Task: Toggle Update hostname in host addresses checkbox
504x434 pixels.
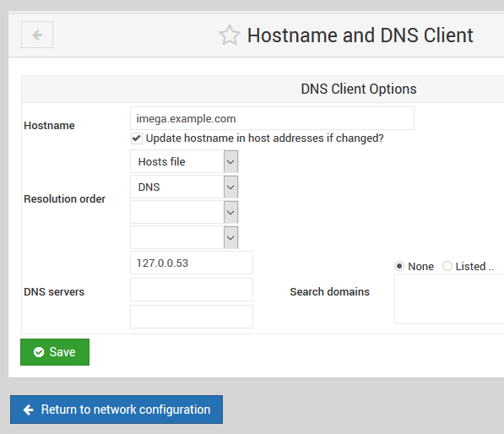Action: tap(137, 138)
